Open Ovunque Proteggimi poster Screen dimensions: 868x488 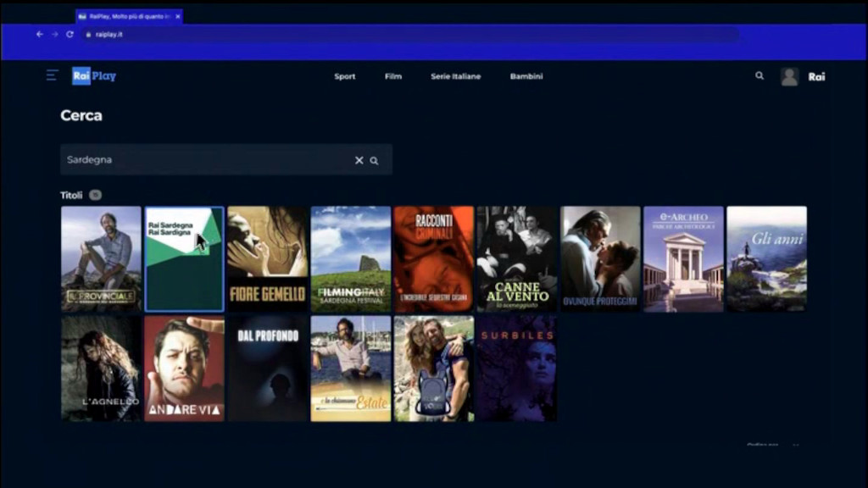click(601, 259)
